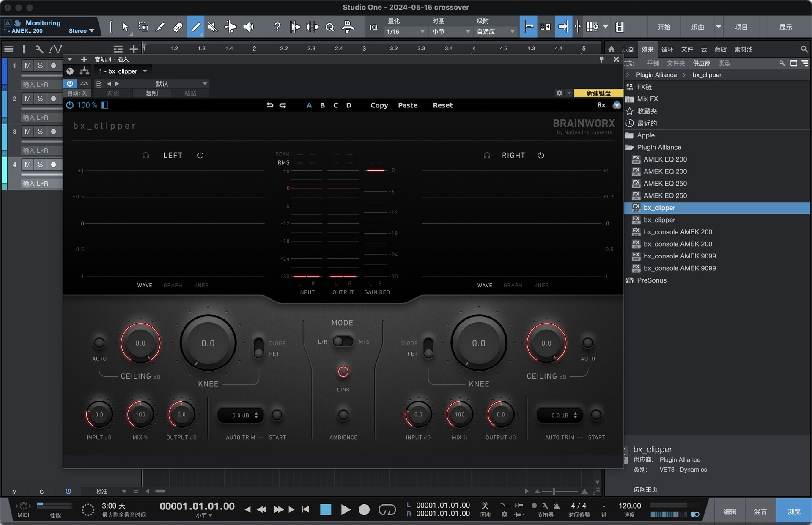
Task: Switch right display to KNEE tab
Action: pos(541,286)
